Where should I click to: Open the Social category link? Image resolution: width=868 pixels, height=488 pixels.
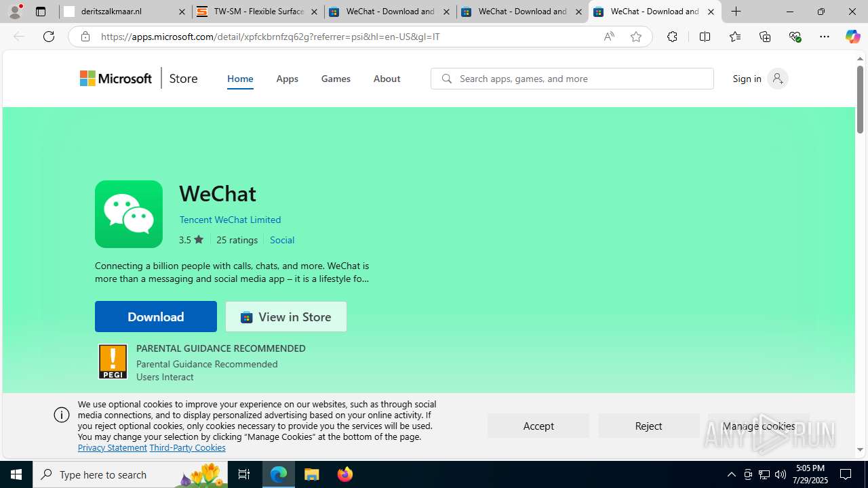click(x=282, y=240)
